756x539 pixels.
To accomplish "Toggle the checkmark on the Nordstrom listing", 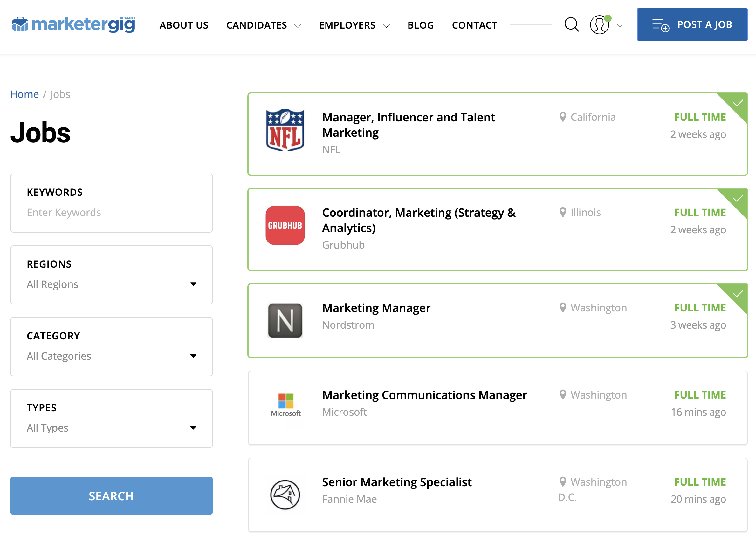I will [739, 293].
